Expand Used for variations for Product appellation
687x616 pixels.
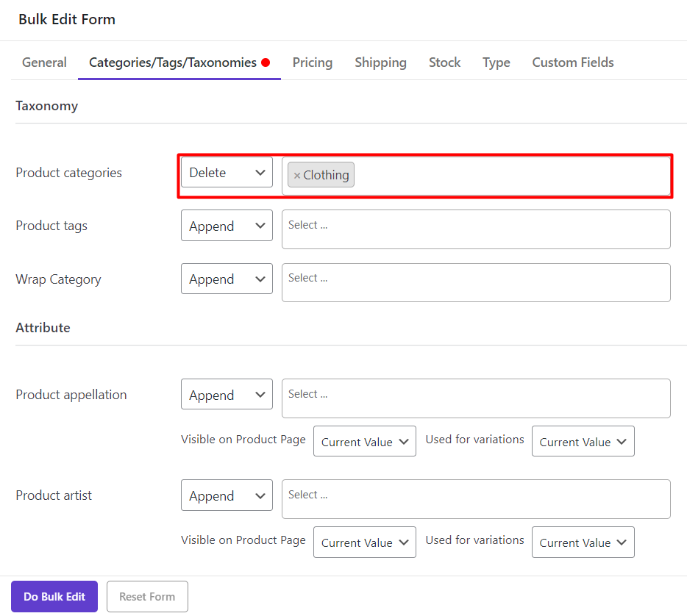pyautogui.click(x=583, y=442)
